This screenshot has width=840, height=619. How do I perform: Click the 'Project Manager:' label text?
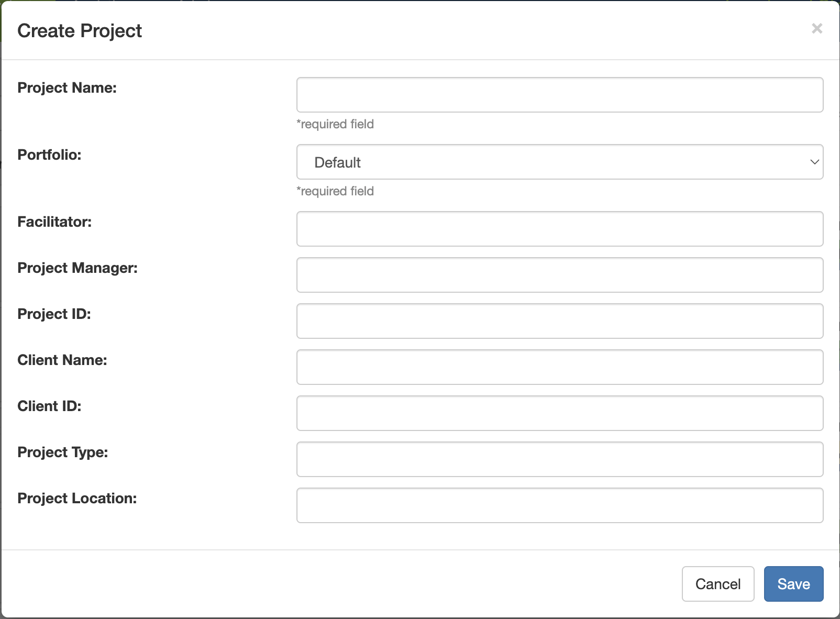[x=78, y=268]
